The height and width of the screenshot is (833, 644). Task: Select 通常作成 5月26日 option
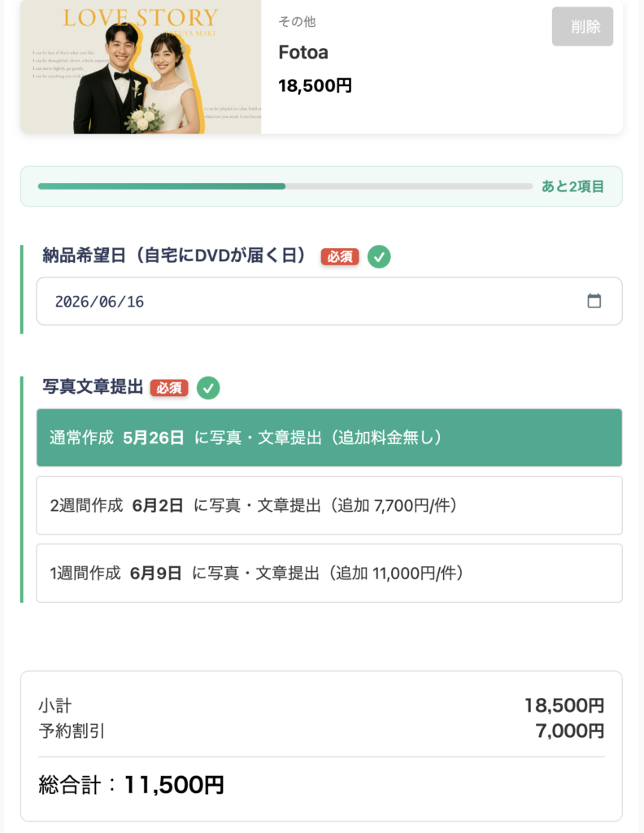coord(329,438)
